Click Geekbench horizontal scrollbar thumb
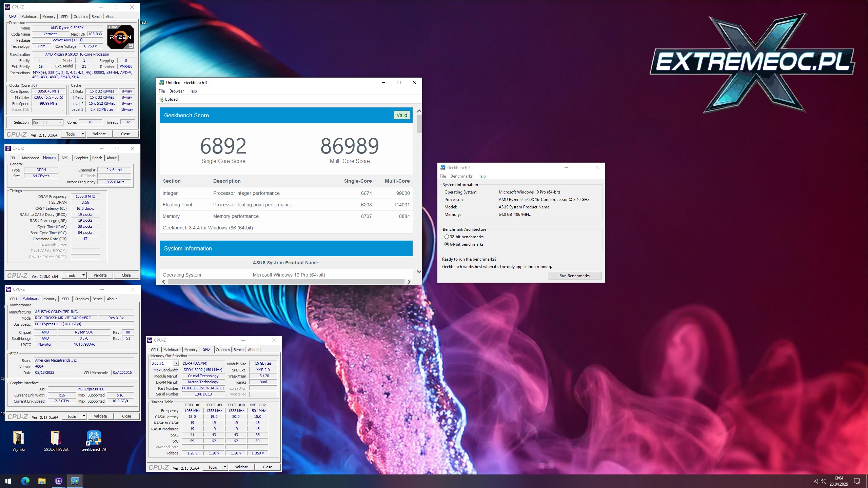This screenshot has height=488, width=868. 286,282
